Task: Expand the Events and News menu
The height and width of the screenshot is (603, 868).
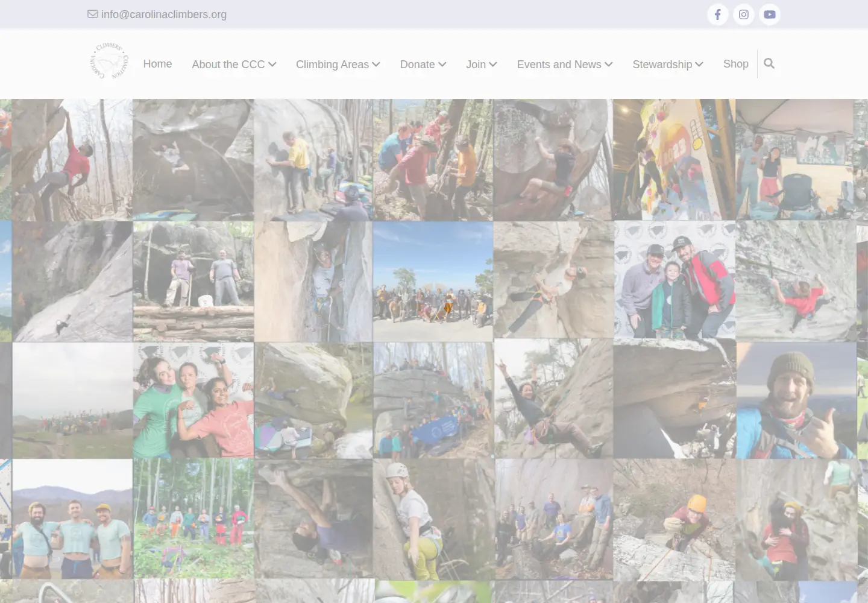Action: pos(564,65)
